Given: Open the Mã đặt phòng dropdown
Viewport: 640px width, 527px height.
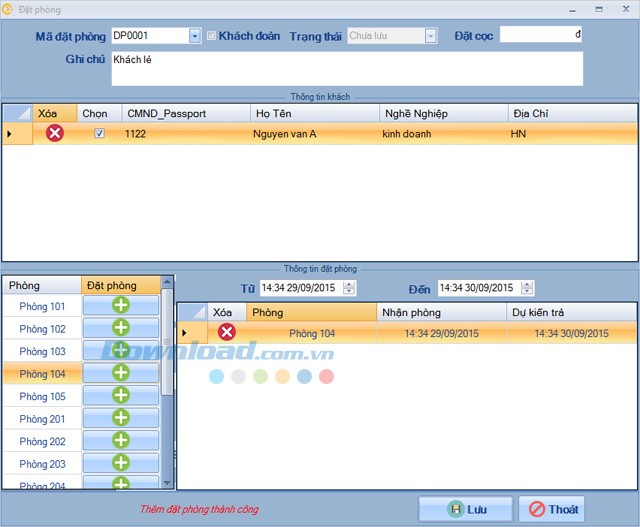Looking at the screenshot, I should (x=194, y=36).
